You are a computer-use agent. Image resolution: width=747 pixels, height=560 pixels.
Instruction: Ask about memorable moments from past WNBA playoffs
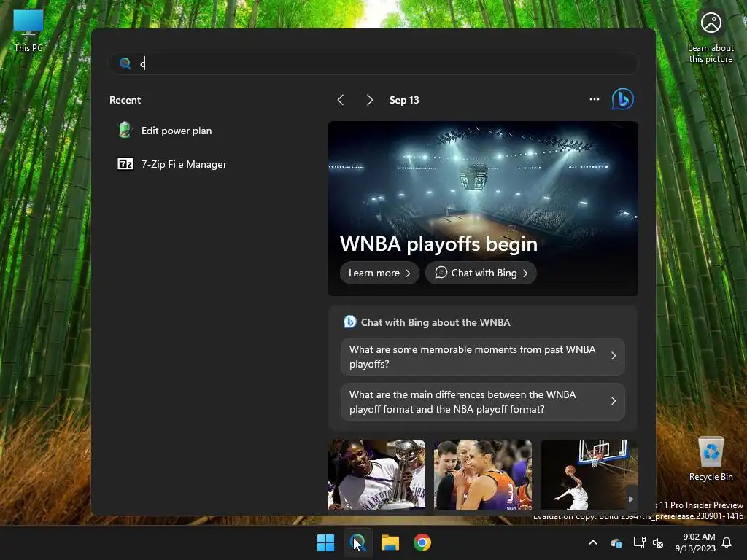click(483, 357)
